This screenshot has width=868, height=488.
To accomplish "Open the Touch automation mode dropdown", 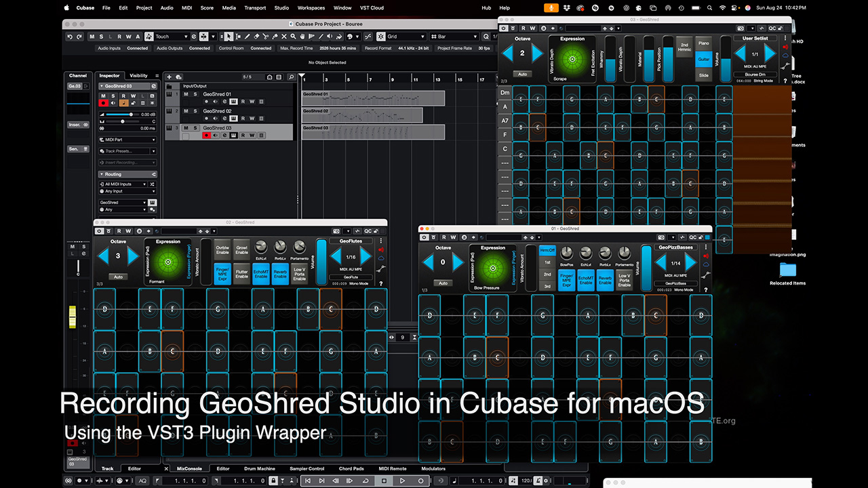I will tap(171, 37).
